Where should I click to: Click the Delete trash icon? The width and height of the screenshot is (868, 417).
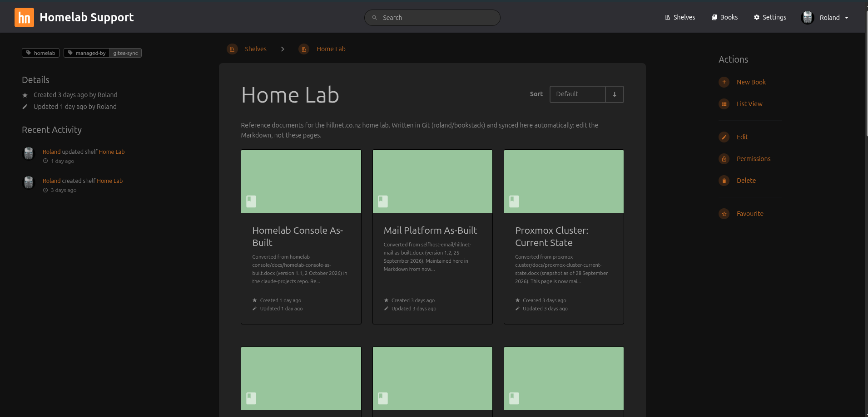click(x=724, y=181)
